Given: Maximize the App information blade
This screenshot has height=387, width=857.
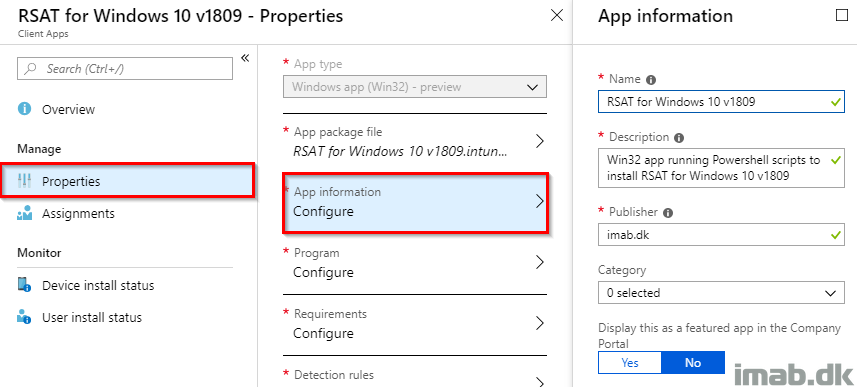Looking at the screenshot, I should tap(842, 15).
